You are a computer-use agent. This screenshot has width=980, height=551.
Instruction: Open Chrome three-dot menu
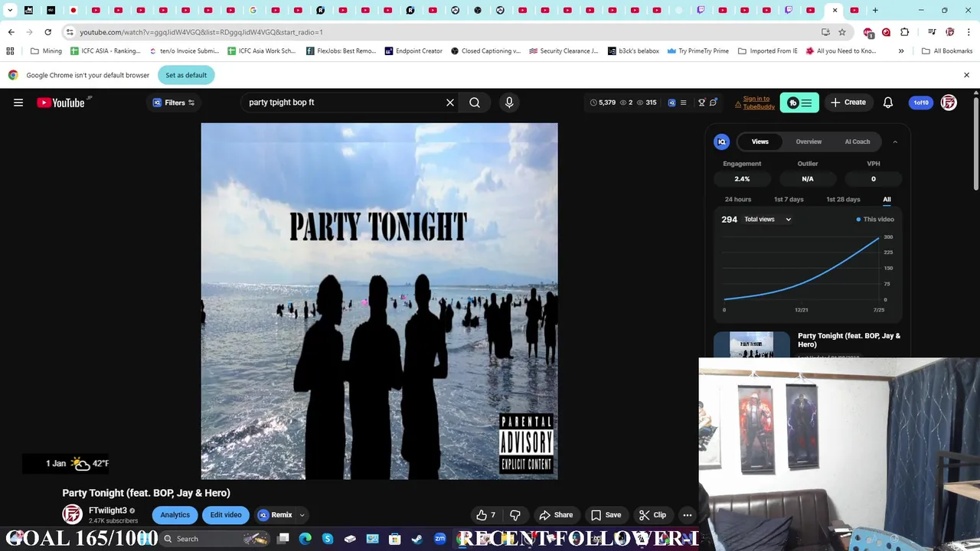(x=969, y=32)
